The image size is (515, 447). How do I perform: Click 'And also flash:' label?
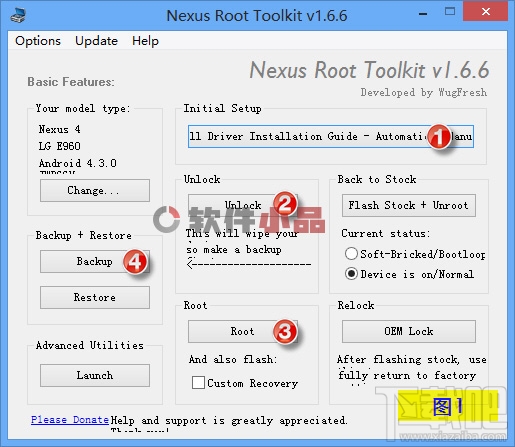233,359
